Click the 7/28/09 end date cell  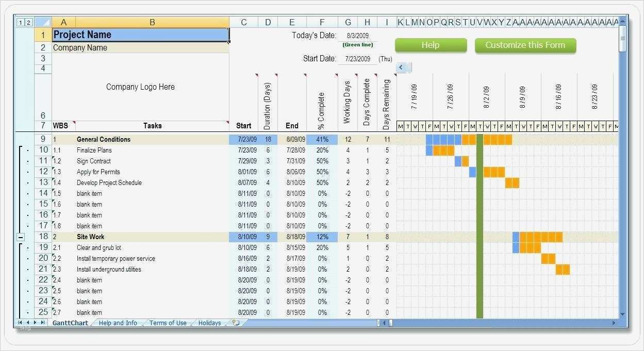[x=292, y=150]
